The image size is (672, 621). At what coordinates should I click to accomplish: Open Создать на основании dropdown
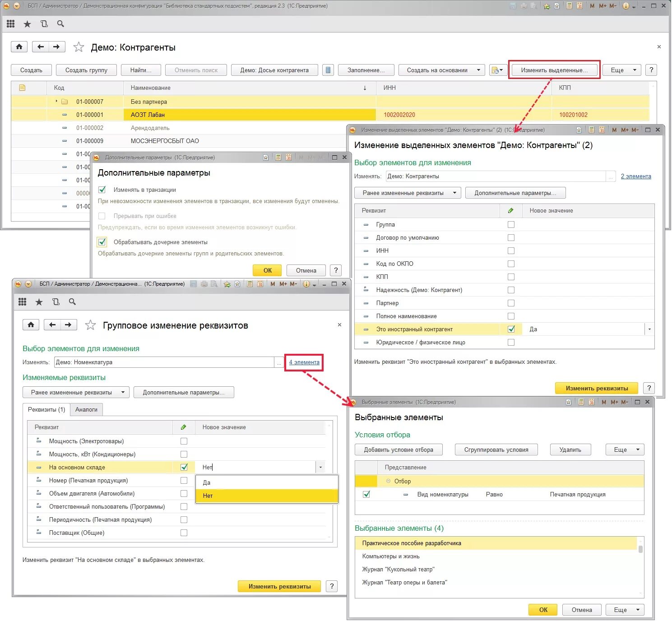pos(442,70)
